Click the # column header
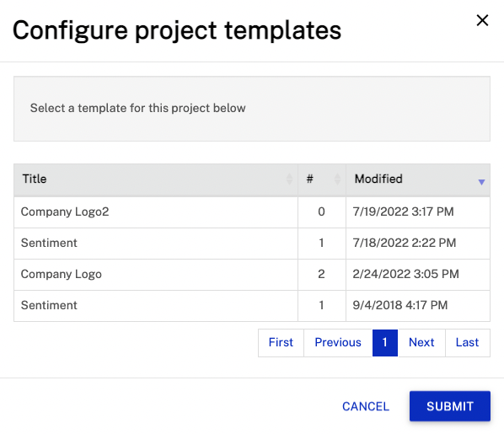Image resolution: width=504 pixels, height=434 pixels. pos(322,179)
